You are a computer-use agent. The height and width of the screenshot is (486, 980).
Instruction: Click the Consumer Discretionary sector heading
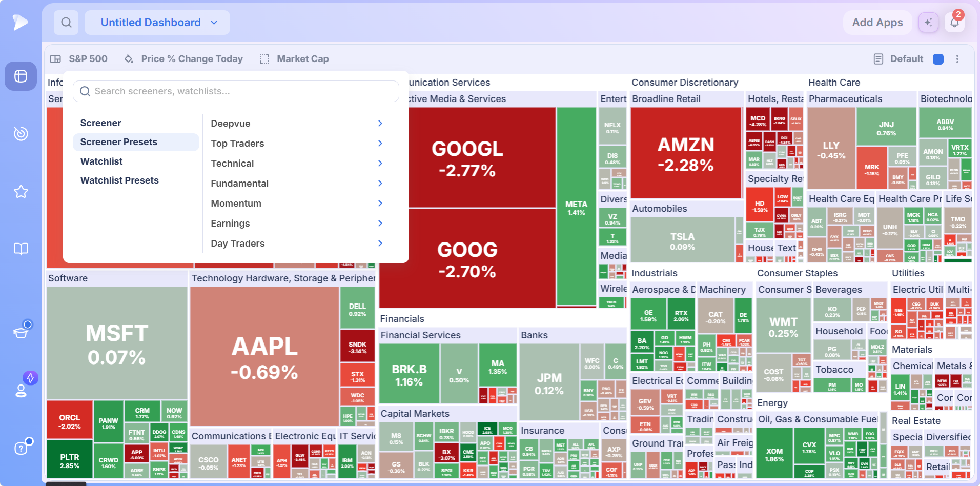coord(685,83)
